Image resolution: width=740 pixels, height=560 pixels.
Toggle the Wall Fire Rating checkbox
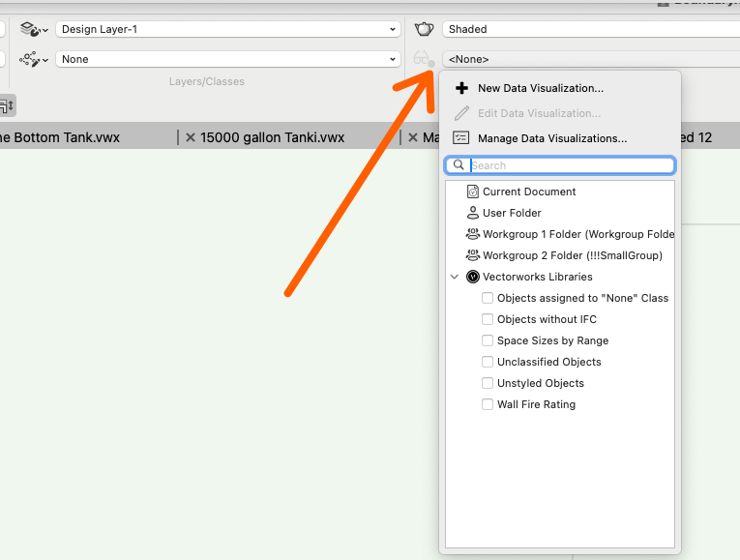click(x=488, y=404)
